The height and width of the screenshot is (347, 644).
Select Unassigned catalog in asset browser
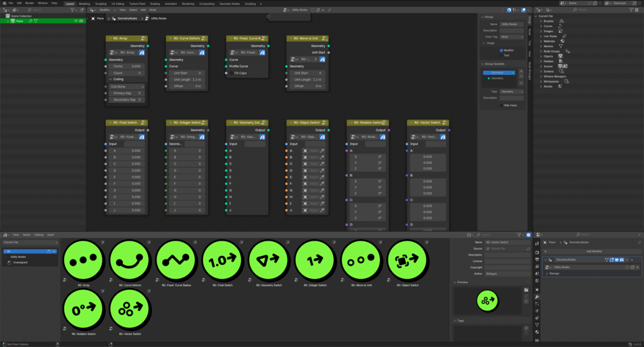pos(20,262)
